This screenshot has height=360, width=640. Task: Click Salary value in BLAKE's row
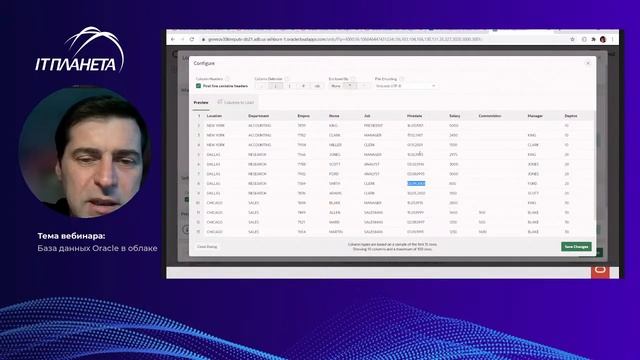click(x=453, y=203)
